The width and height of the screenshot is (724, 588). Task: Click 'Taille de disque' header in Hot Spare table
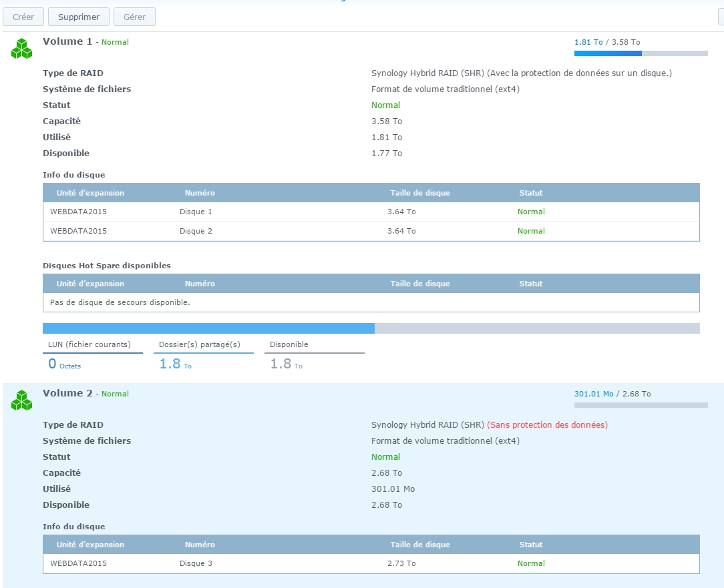point(420,284)
